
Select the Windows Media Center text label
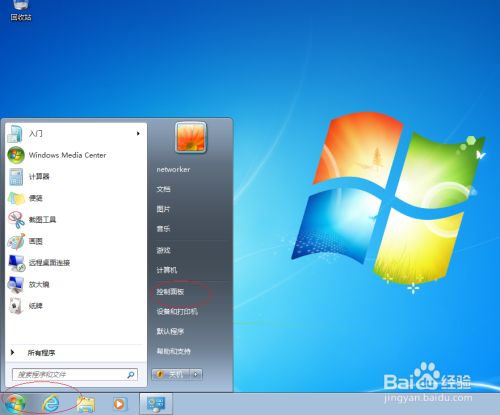[x=67, y=155]
